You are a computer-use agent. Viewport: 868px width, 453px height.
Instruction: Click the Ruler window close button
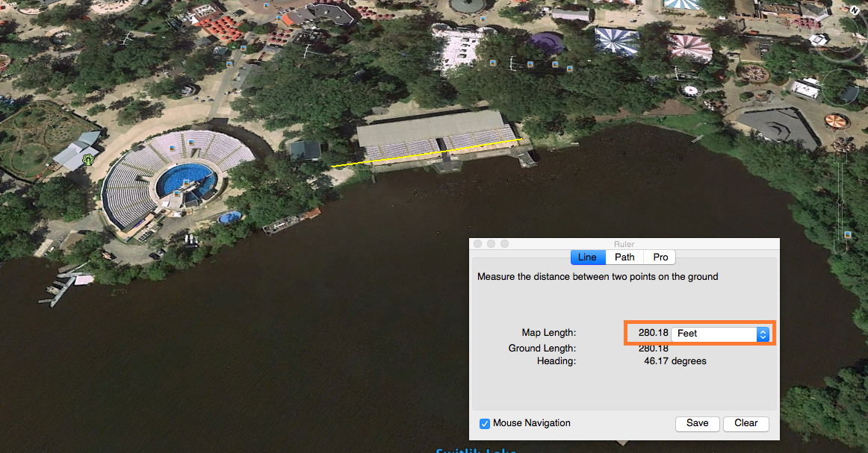click(x=478, y=244)
